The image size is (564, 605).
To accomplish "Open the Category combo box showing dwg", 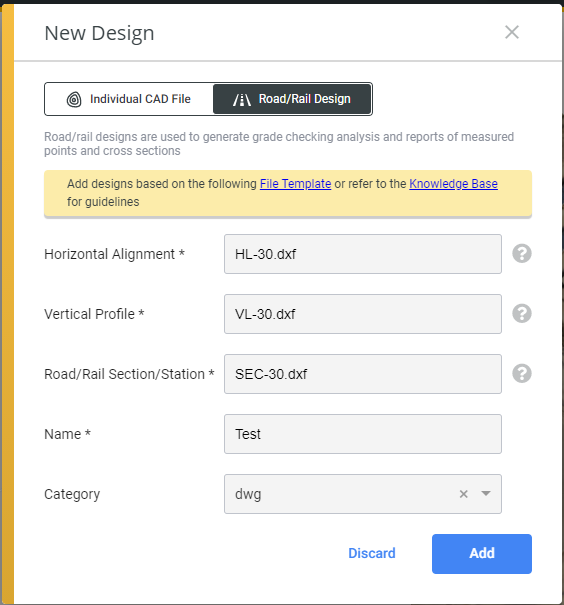I will [363, 494].
